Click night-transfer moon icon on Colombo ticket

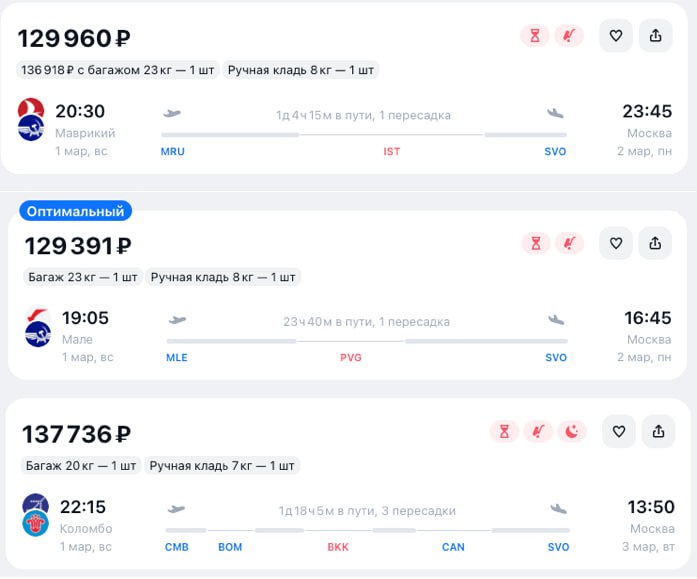pyautogui.click(x=572, y=432)
